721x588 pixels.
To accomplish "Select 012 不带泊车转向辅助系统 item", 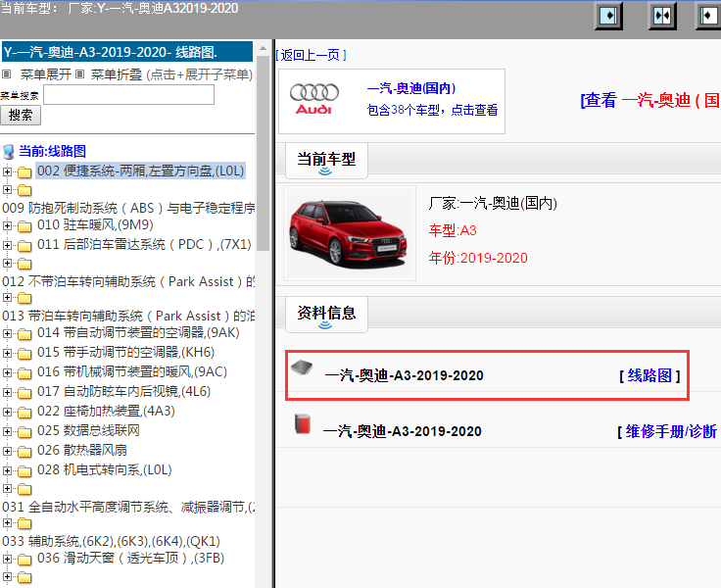I will click(x=128, y=281).
